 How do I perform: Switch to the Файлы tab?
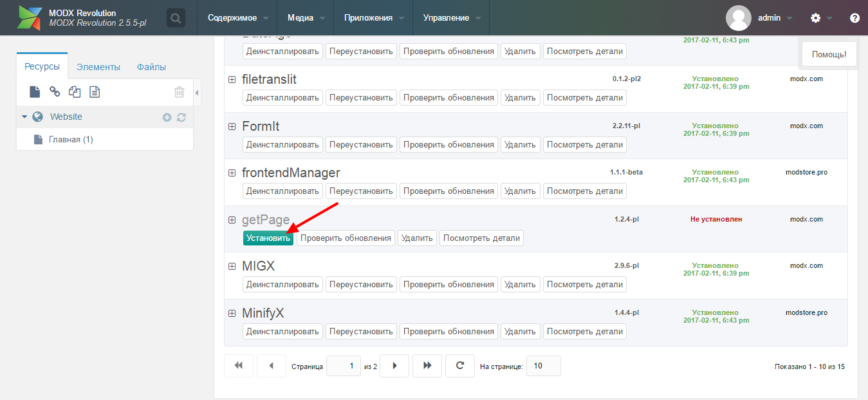point(151,67)
